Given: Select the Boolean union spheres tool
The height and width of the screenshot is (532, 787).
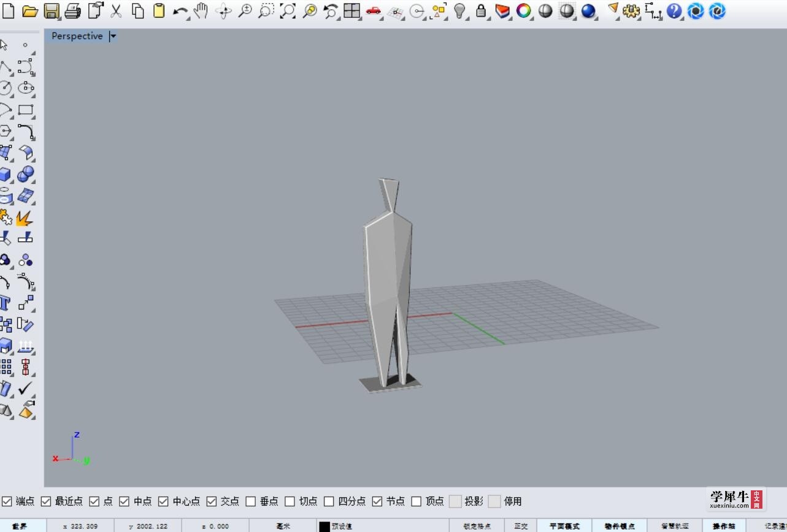Looking at the screenshot, I should tap(26, 175).
